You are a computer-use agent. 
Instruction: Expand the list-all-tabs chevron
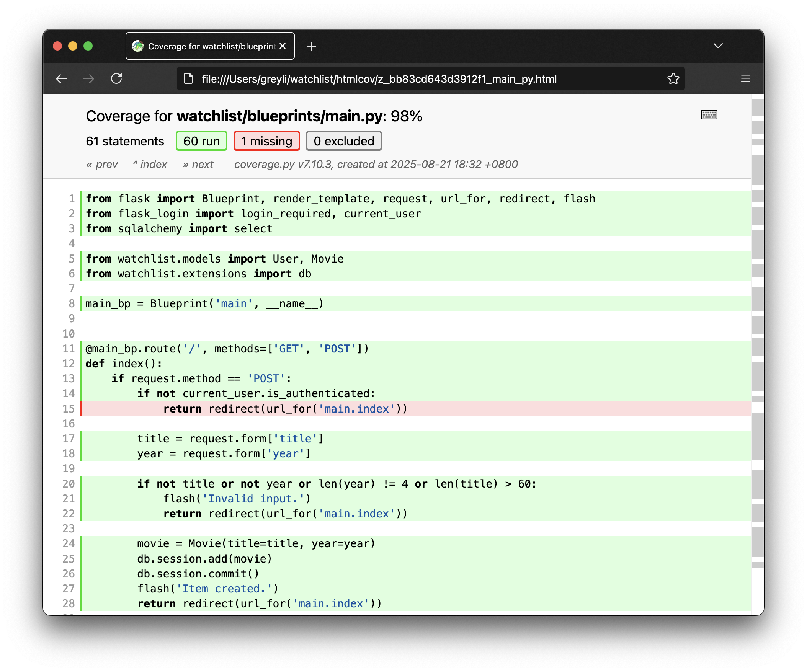click(718, 46)
